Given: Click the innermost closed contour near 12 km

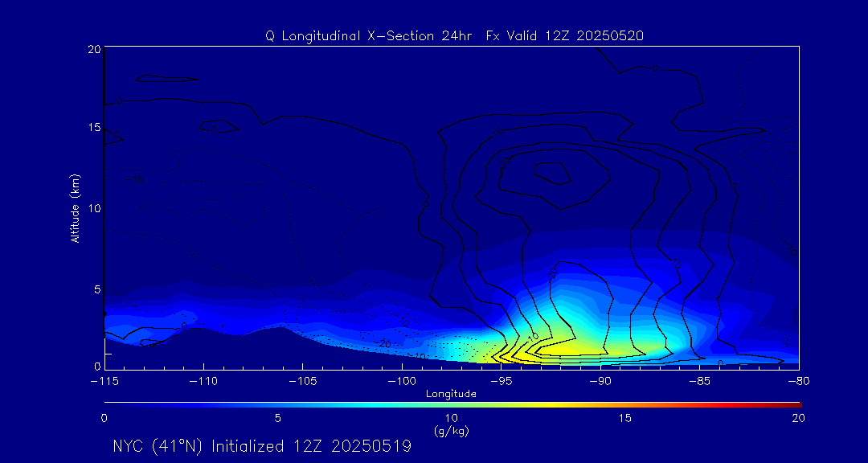Looking at the screenshot, I should [x=553, y=170].
